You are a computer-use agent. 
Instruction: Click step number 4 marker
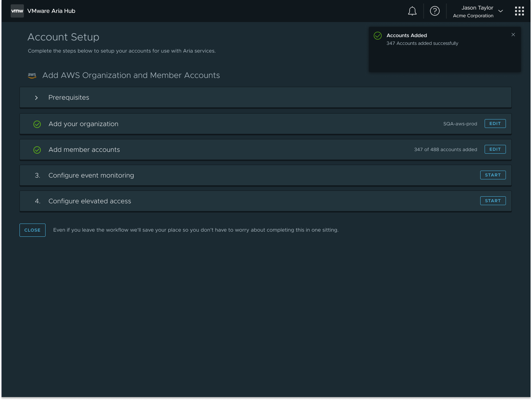tap(37, 201)
